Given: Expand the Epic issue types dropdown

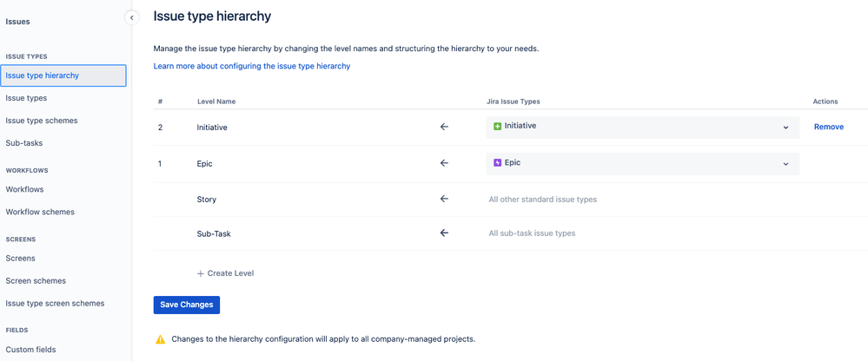Looking at the screenshot, I should click(x=785, y=164).
